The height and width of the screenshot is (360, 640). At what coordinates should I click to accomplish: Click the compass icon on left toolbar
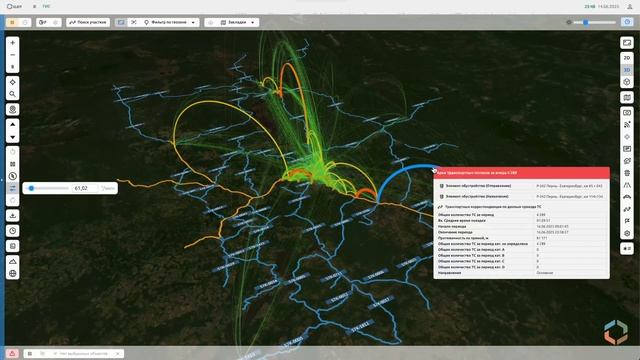(13, 176)
